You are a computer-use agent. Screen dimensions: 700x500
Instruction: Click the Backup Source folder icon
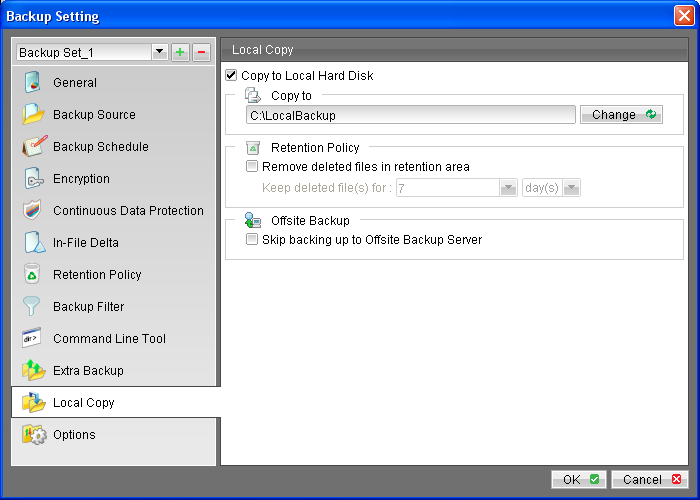click(34, 115)
